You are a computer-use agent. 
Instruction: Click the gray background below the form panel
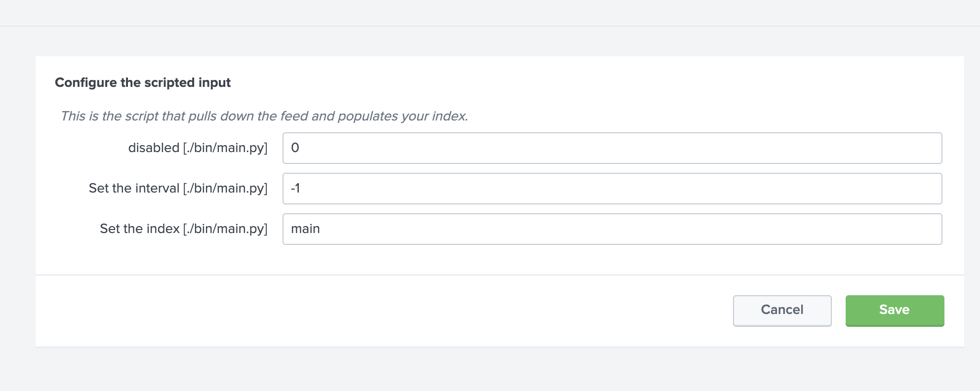pos(490,370)
